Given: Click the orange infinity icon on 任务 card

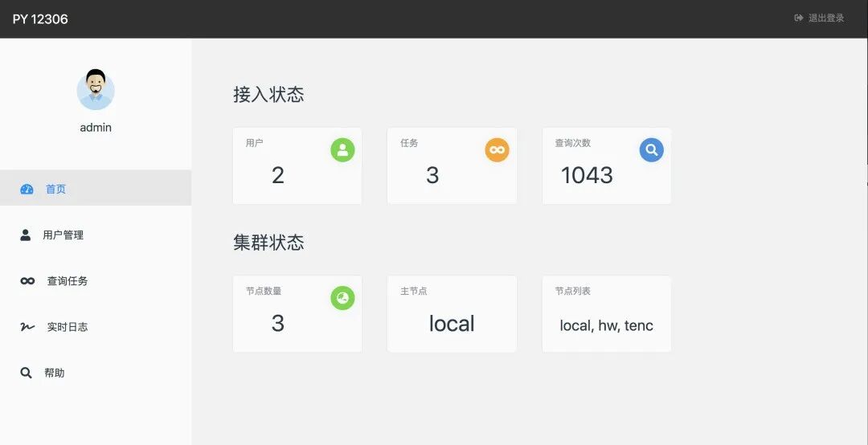Looking at the screenshot, I should point(497,150).
